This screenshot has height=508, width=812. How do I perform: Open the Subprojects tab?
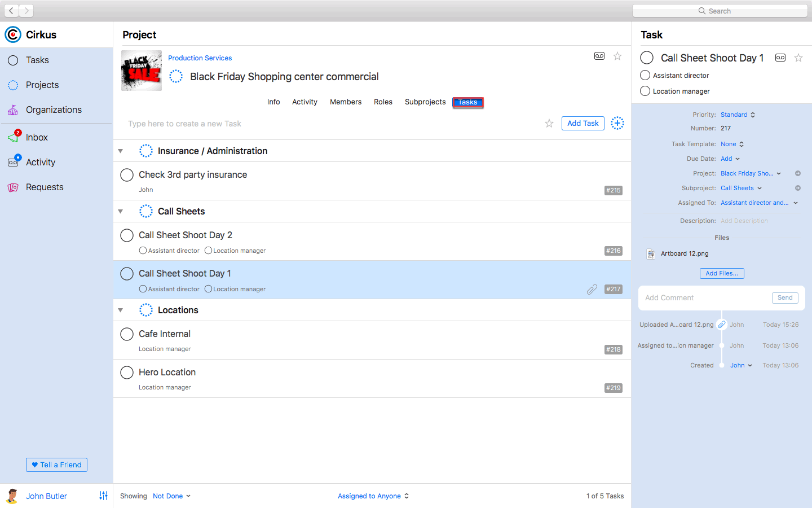tap(425, 102)
